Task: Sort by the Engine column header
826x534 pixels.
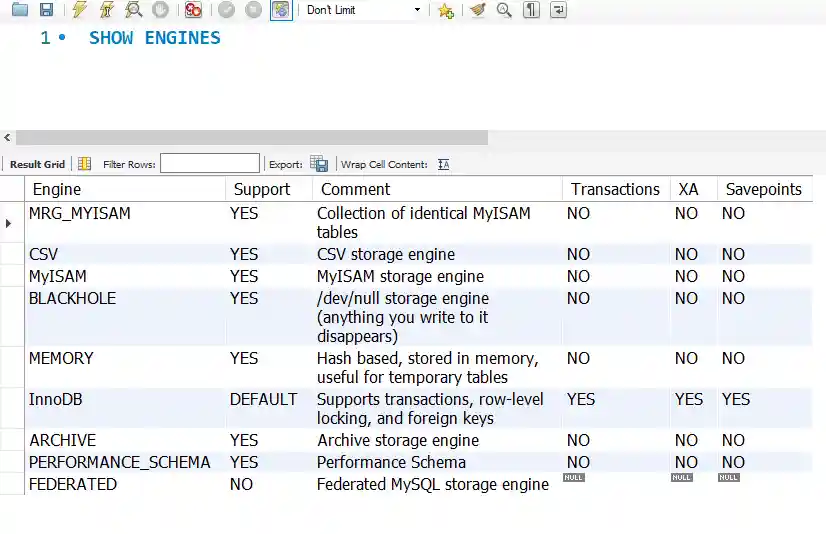Action: click(x=125, y=189)
